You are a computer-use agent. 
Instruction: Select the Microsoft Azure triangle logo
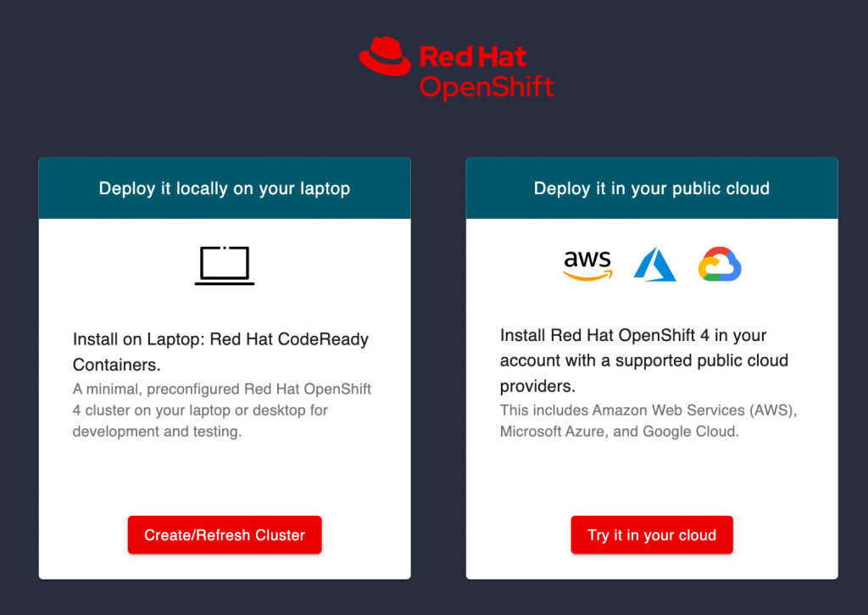[654, 266]
